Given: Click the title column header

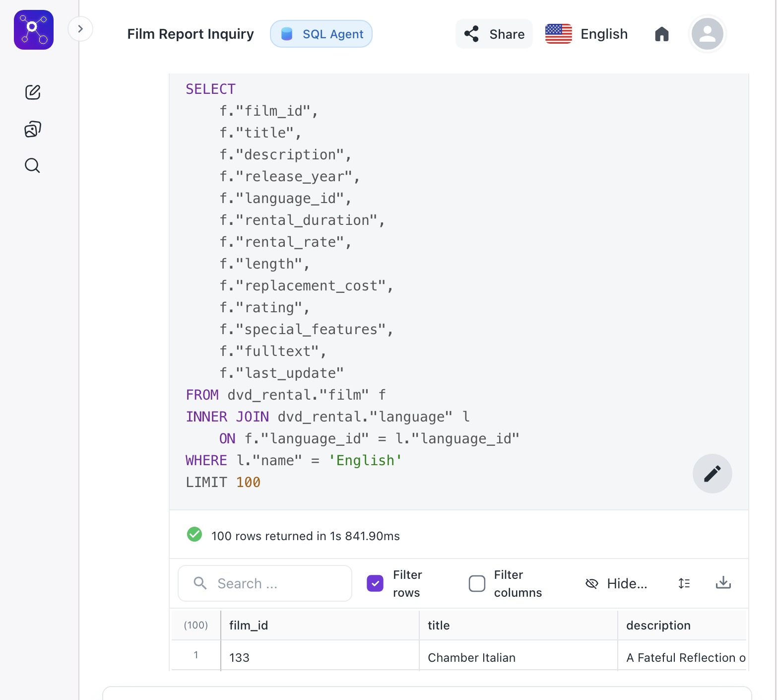Looking at the screenshot, I should pos(439,625).
